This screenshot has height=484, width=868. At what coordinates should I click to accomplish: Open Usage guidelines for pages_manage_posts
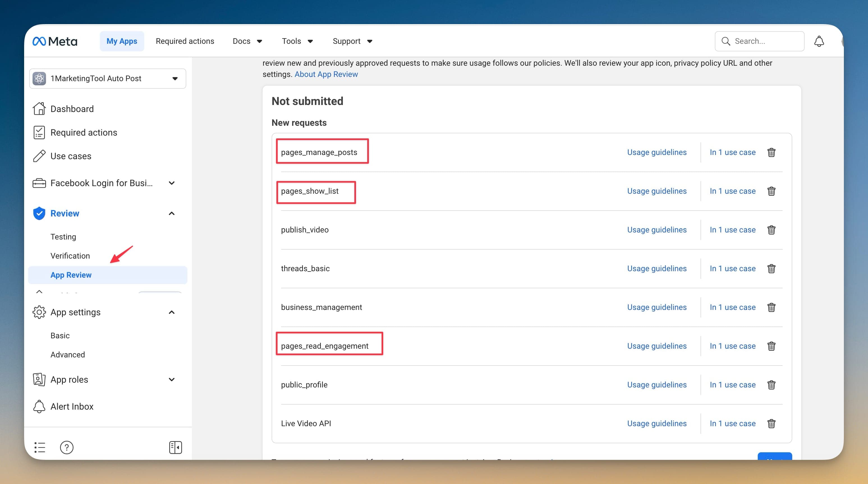[x=657, y=152]
